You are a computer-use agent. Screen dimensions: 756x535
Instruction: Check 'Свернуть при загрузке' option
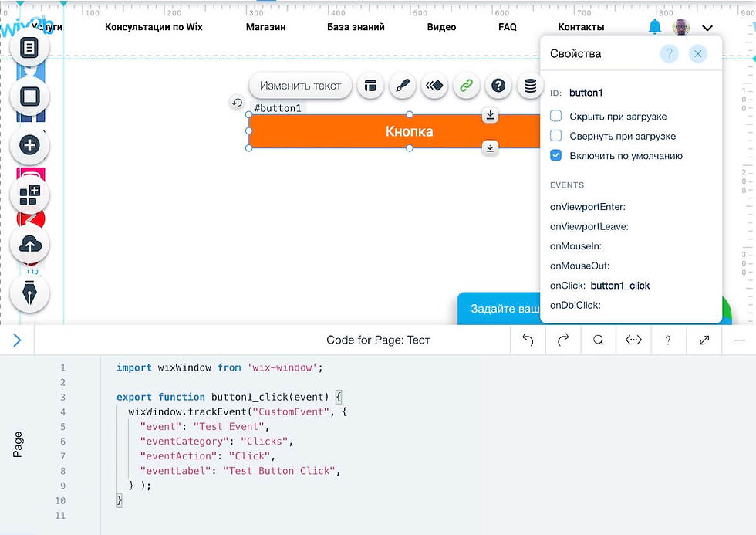point(556,136)
